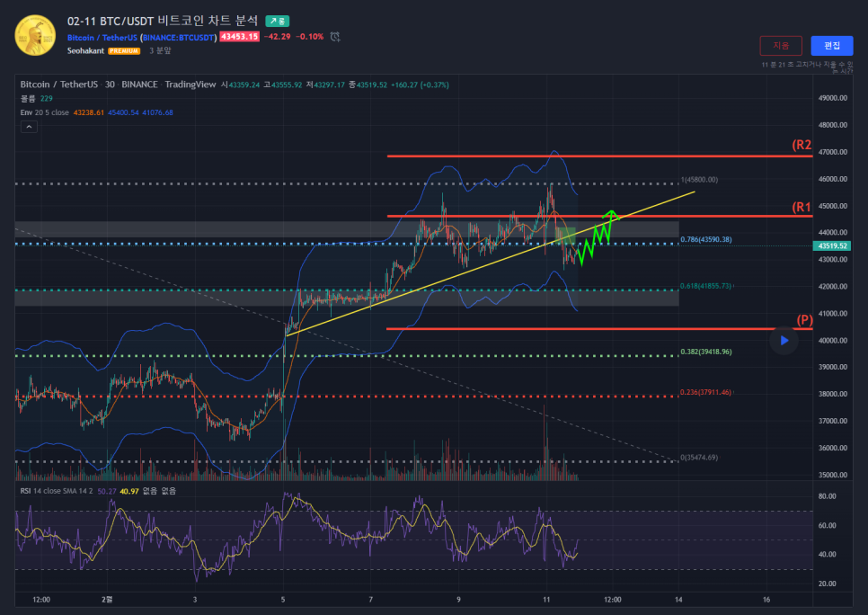The height and width of the screenshot is (615, 868).
Task: Click the orange PREMIUM badge
Action: click(124, 51)
